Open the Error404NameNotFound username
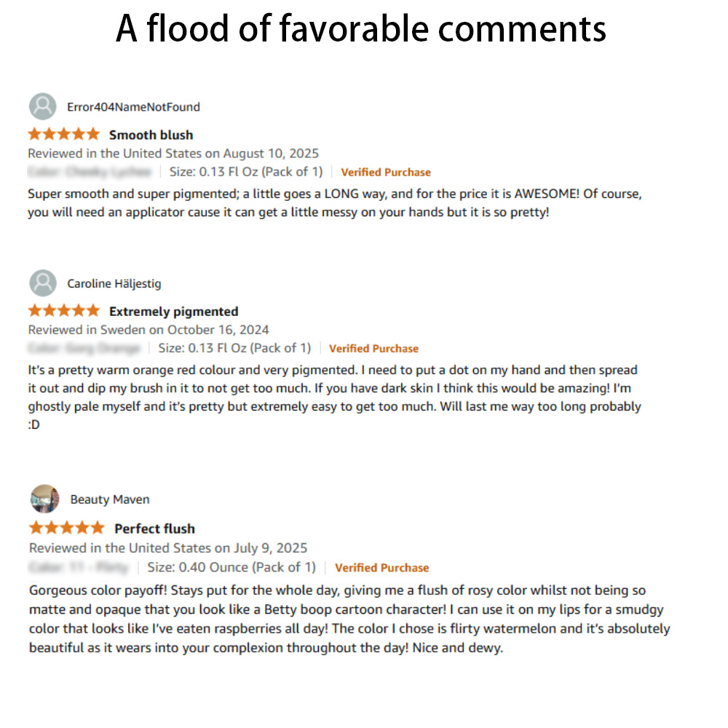 133,107
